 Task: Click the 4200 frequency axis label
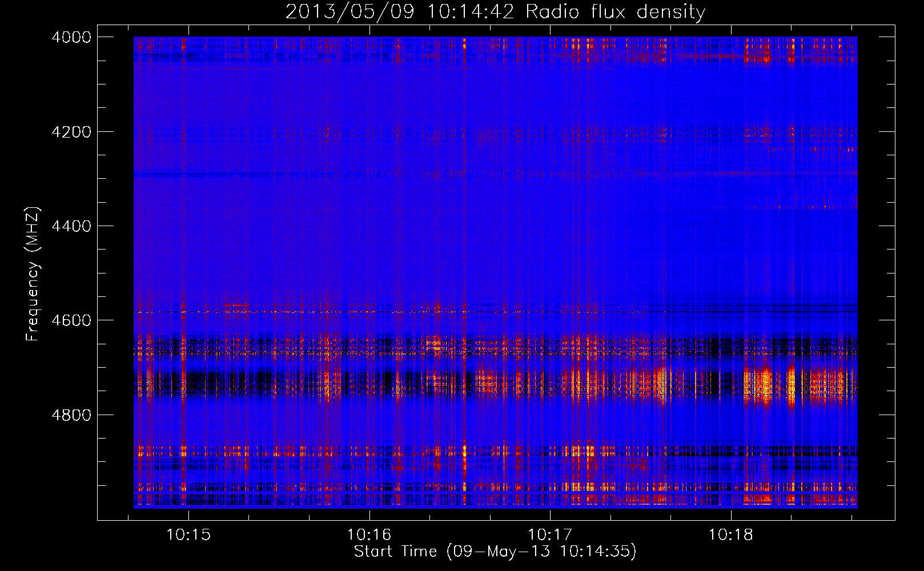tap(71, 132)
